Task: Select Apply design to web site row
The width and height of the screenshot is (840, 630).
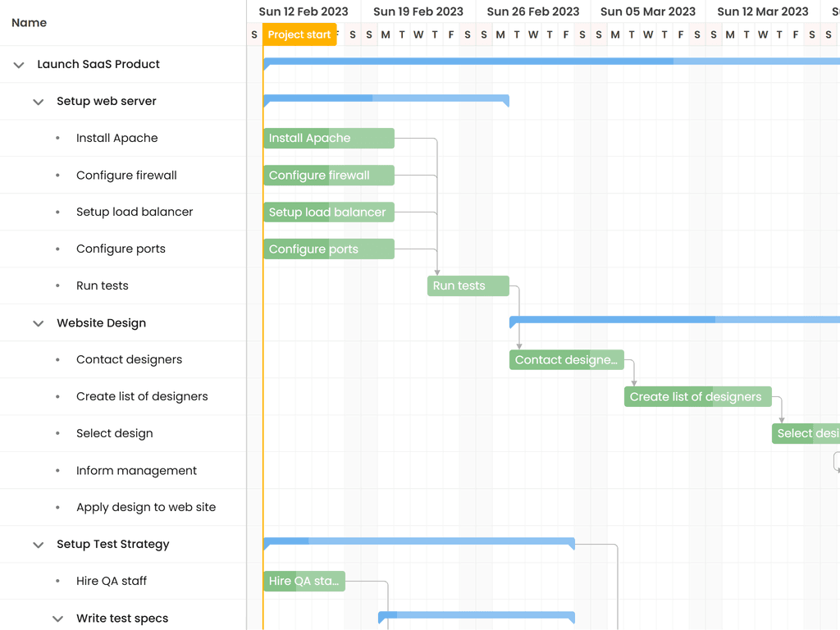Action: click(x=146, y=508)
